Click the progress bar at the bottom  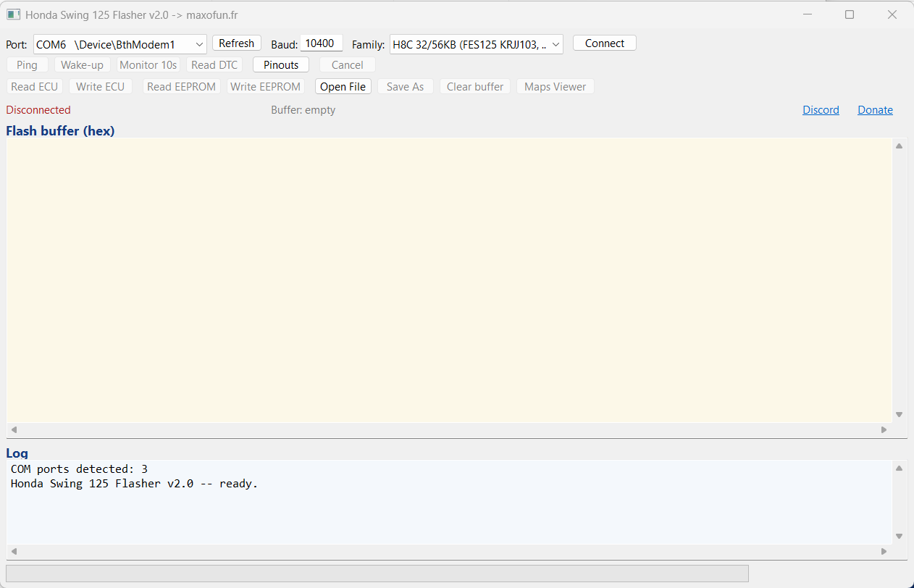point(377,574)
